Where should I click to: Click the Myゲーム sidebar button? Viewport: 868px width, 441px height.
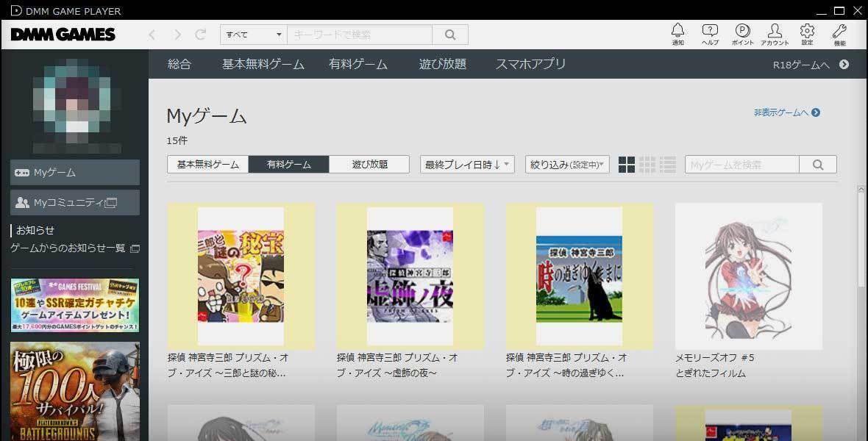(75, 173)
